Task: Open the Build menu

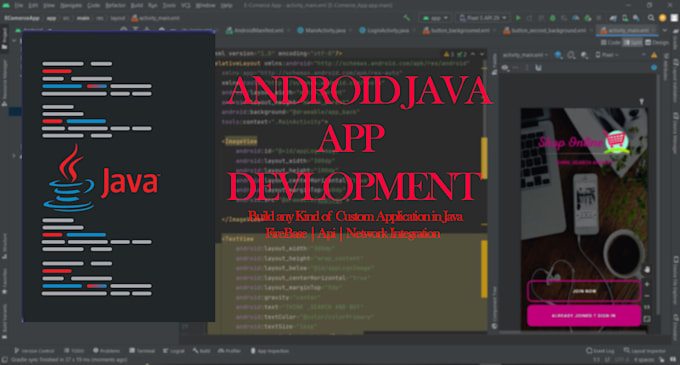Action: tap(137, 6)
